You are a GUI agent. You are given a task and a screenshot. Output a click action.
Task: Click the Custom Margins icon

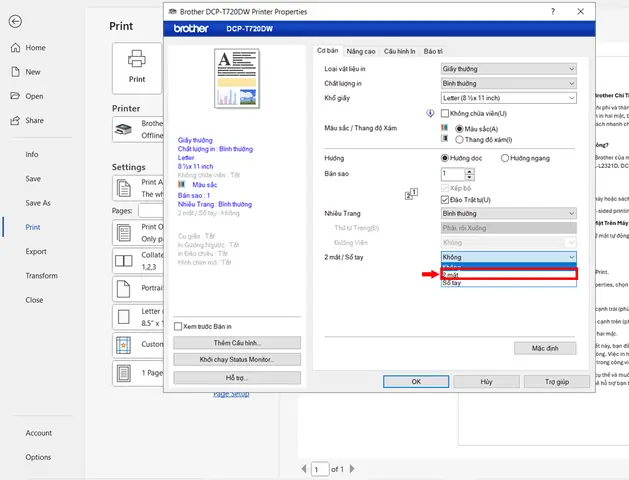pyautogui.click(x=124, y=345)
